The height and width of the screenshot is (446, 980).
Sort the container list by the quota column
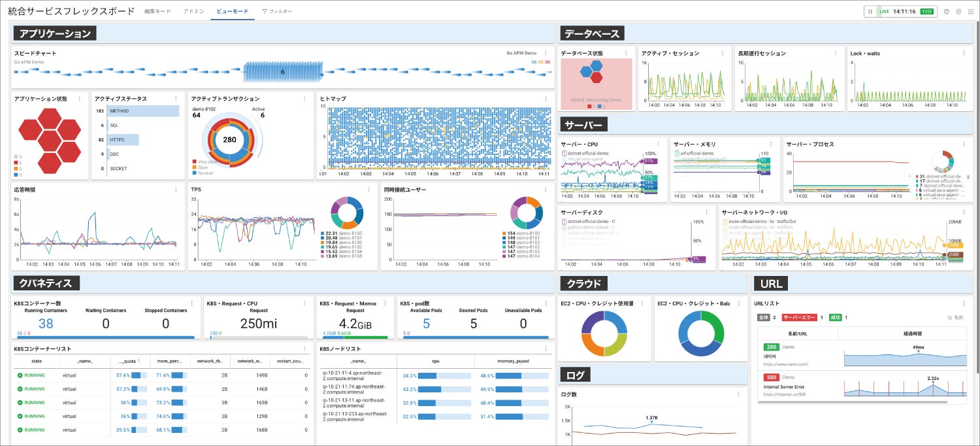pos(128,360)
